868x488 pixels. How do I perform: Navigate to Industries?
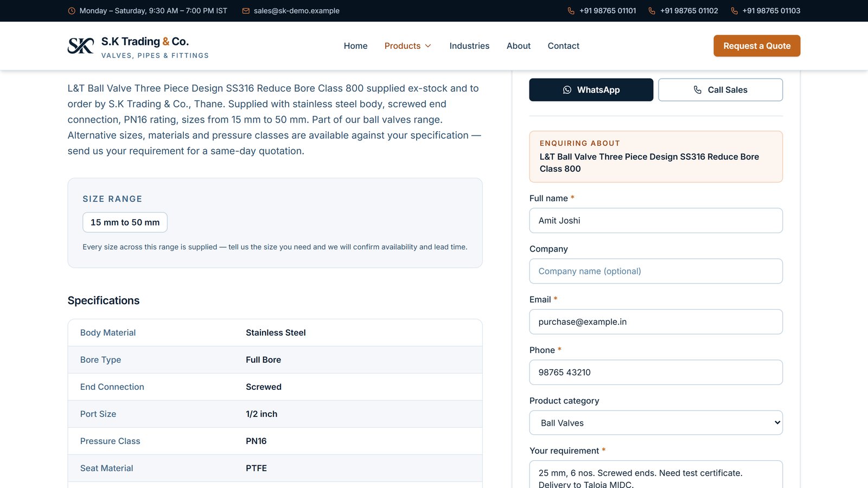pos(469,46)
